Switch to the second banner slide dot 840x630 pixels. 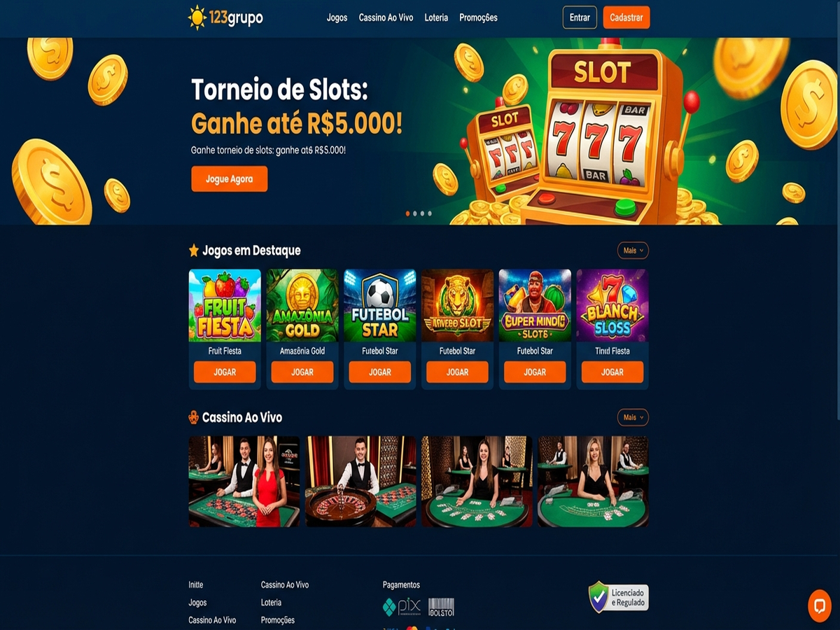coord(415,213)
